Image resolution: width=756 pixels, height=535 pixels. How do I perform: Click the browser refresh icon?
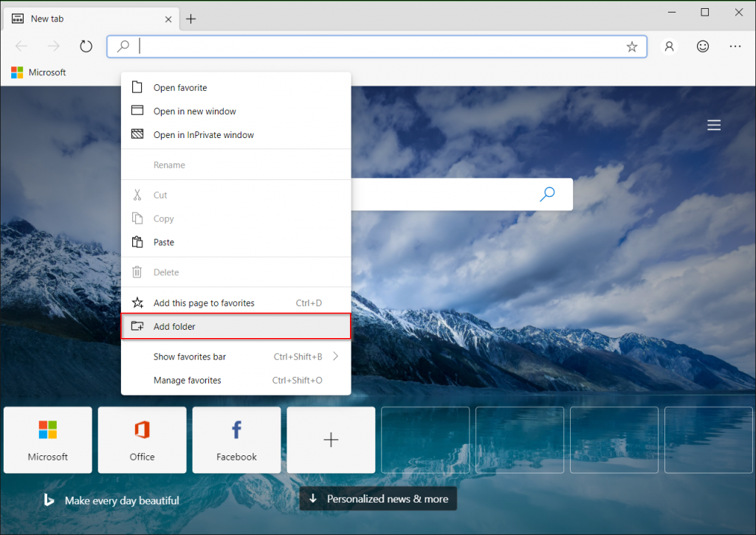(86, 46)
